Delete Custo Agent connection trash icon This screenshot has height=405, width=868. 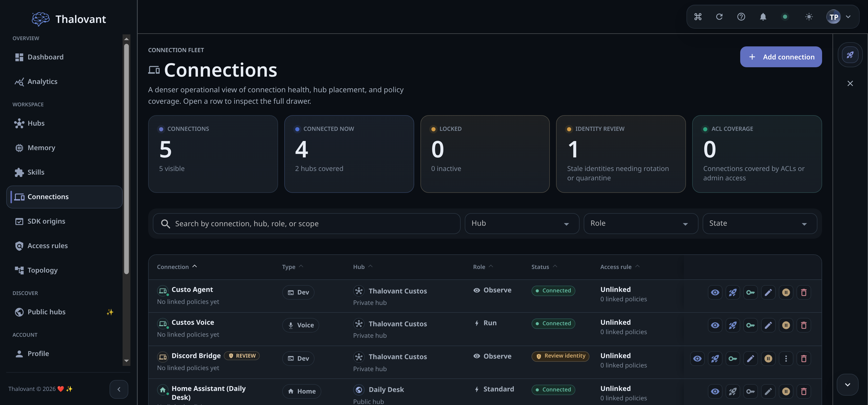click(804, 293)
